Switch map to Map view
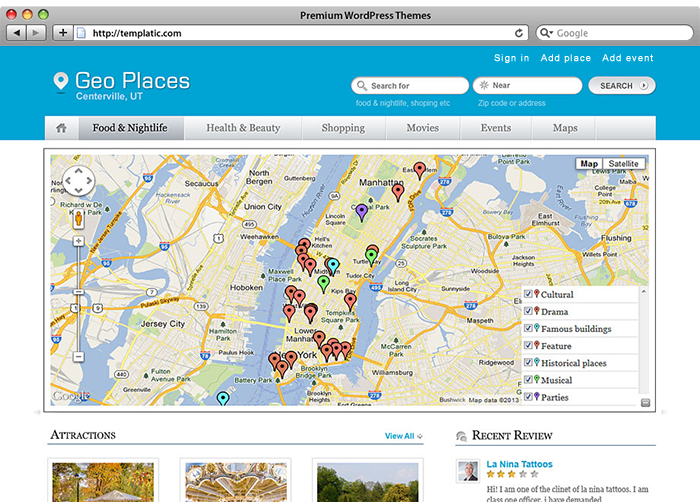This screenshot has height=502, width=700. click(589, 164)
